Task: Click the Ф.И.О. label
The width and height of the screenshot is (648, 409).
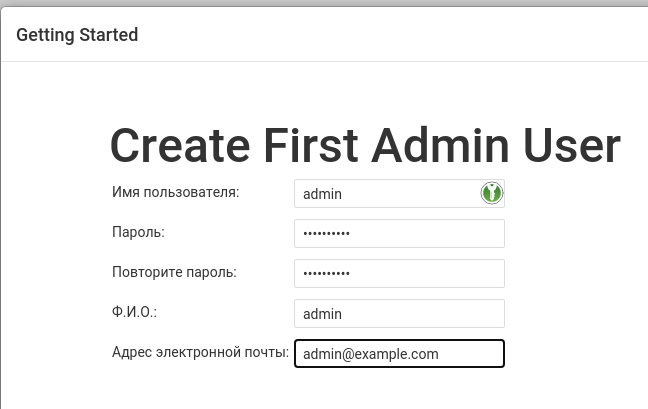Action: [135, 312]
